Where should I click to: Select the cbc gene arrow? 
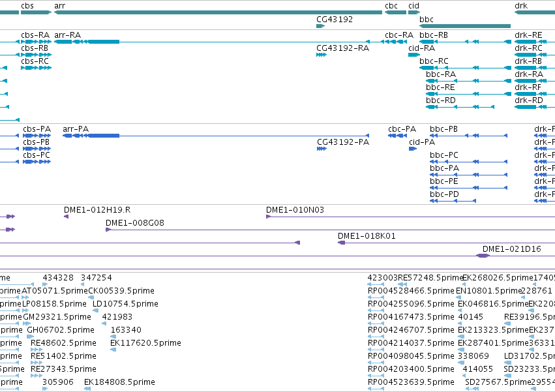395,12
